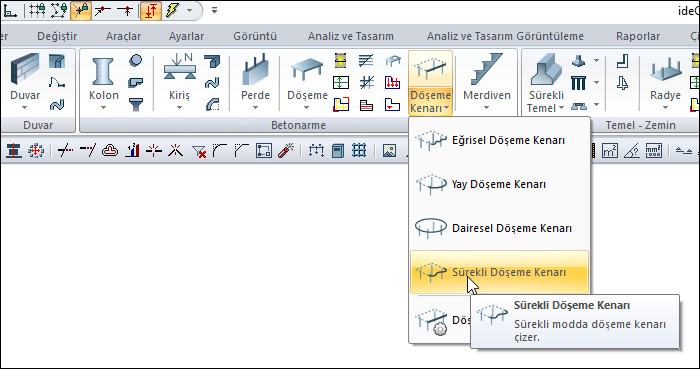Select the Perde shear wall tool icon

click(255, 70)
